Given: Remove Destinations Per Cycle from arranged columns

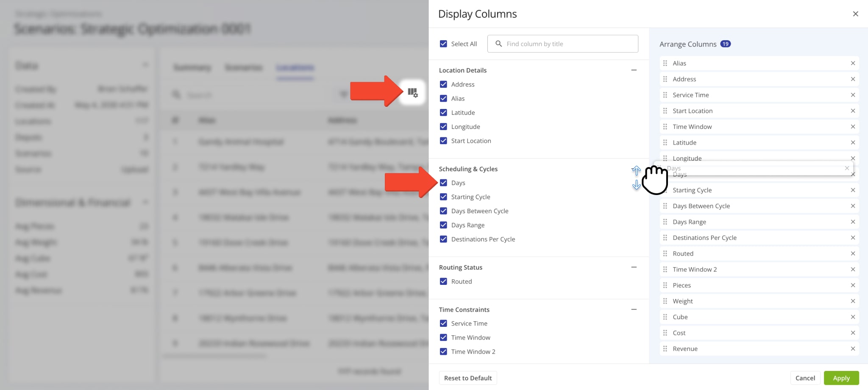Looking at the screenshot, I should pos(853,238).
